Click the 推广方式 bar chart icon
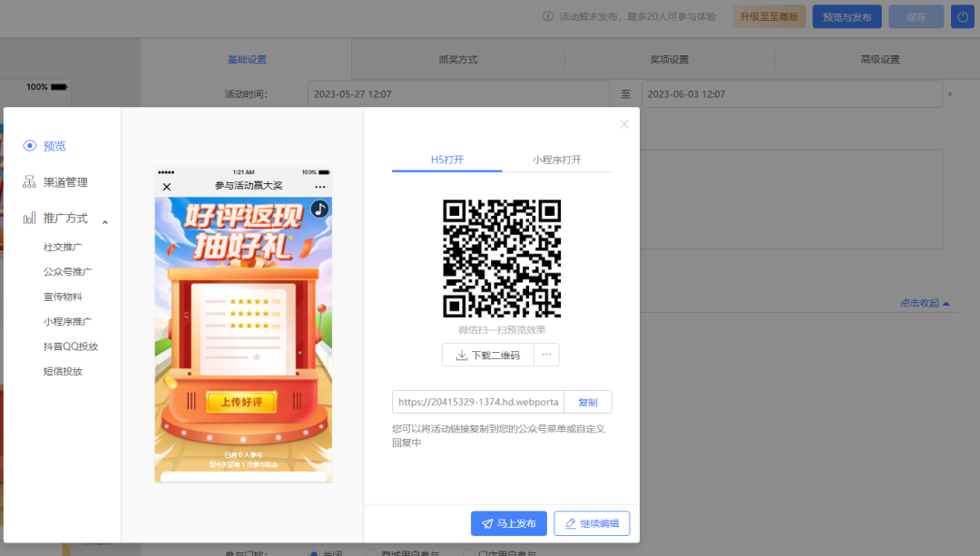Image resolution: width=980 pixels, height=556 pixels. 29,218
